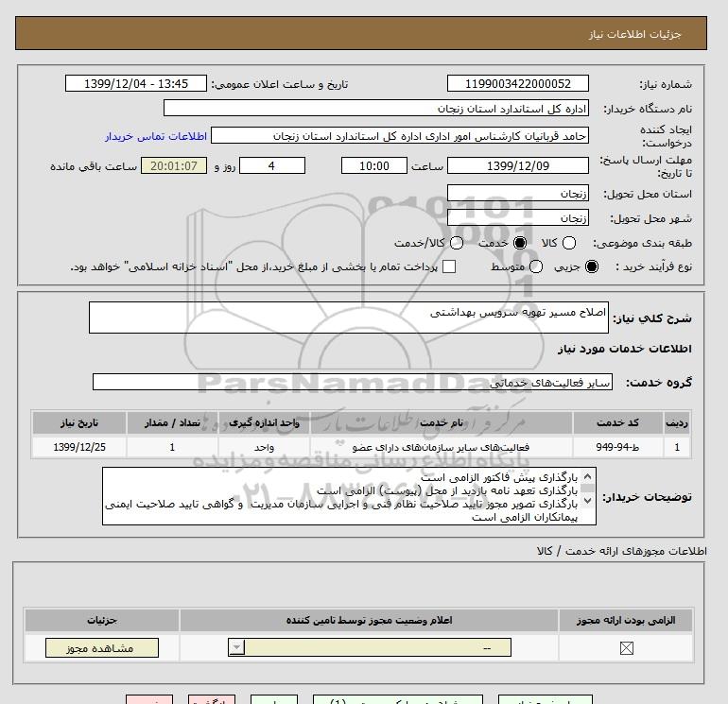
Task: Click the service name فعالیت‌های سایر سازمان‌های دارای عضو
Action: 442,447
